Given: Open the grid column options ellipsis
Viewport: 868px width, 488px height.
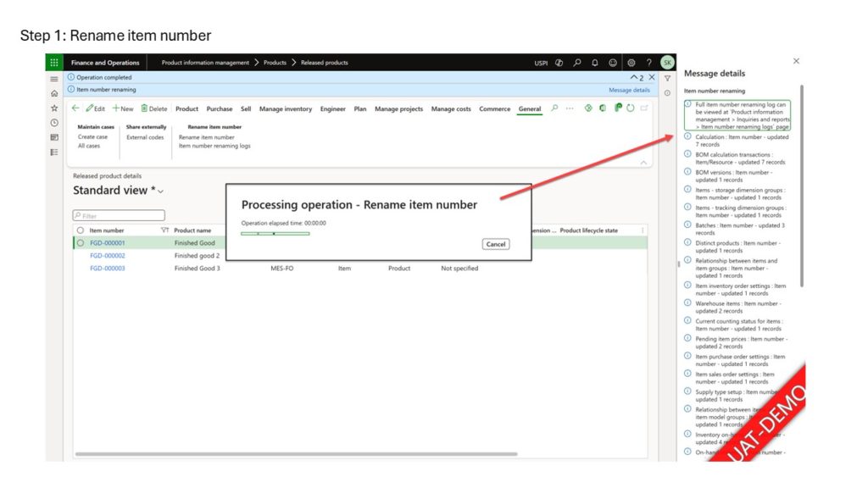Looking at the screenshot, I should click(643, 230).
